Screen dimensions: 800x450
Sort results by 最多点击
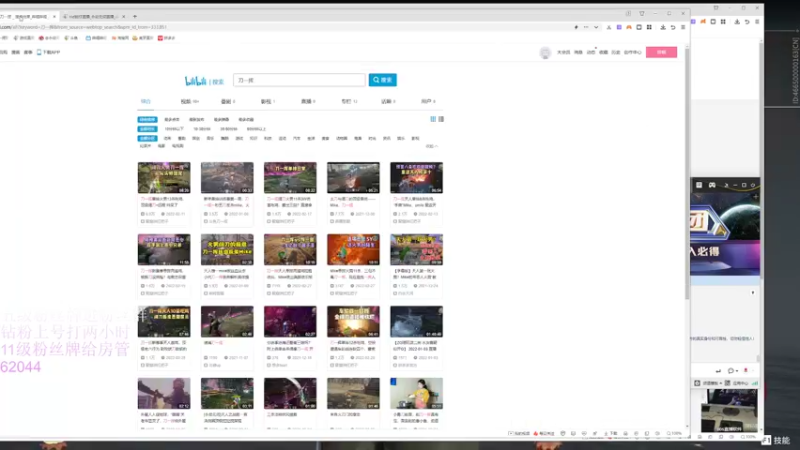click(172, 119)
